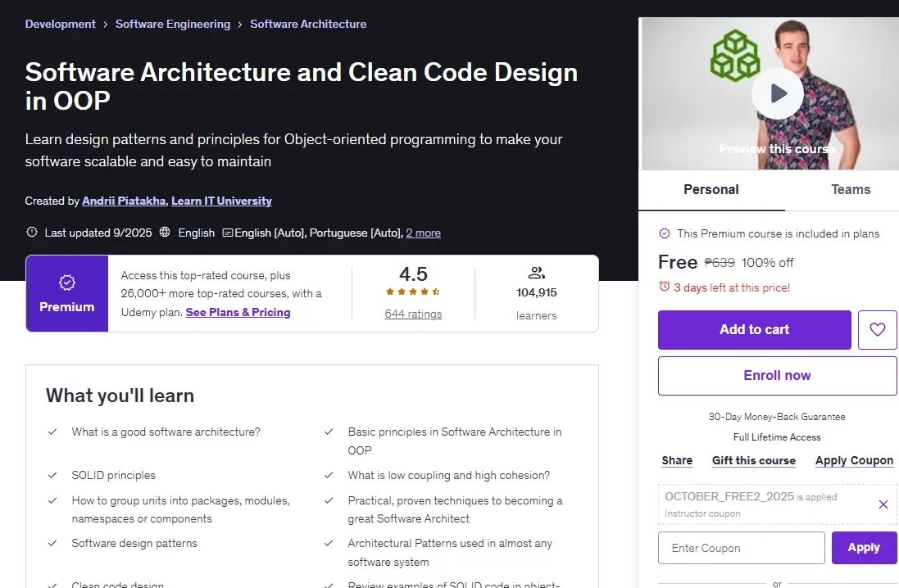
Task: Click the course title heading
Action: point(302,86)
